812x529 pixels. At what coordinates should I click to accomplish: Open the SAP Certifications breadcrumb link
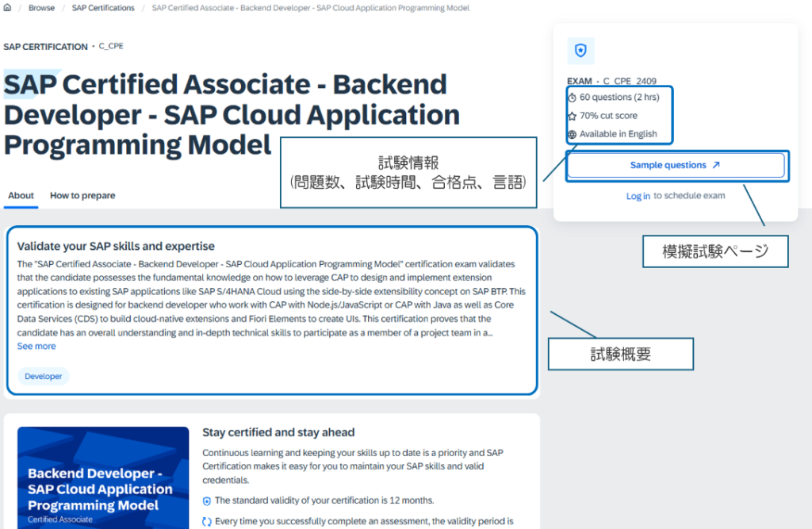pos(103,8)
